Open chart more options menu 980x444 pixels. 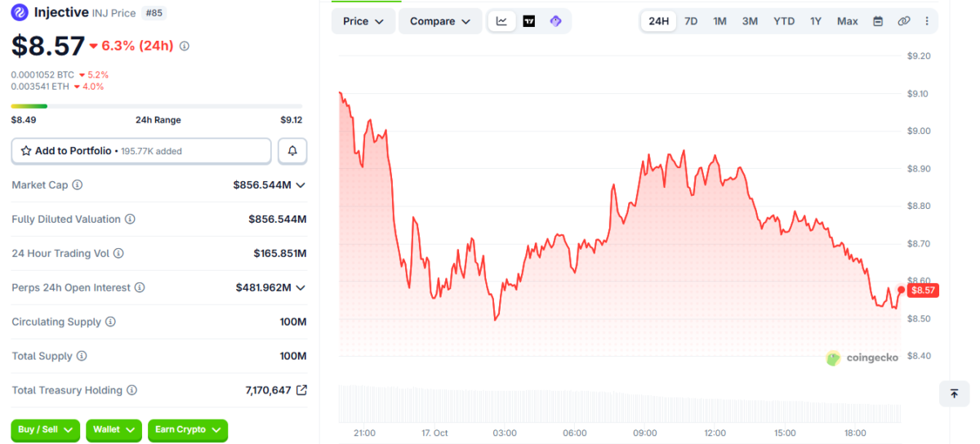click(927, 21)
